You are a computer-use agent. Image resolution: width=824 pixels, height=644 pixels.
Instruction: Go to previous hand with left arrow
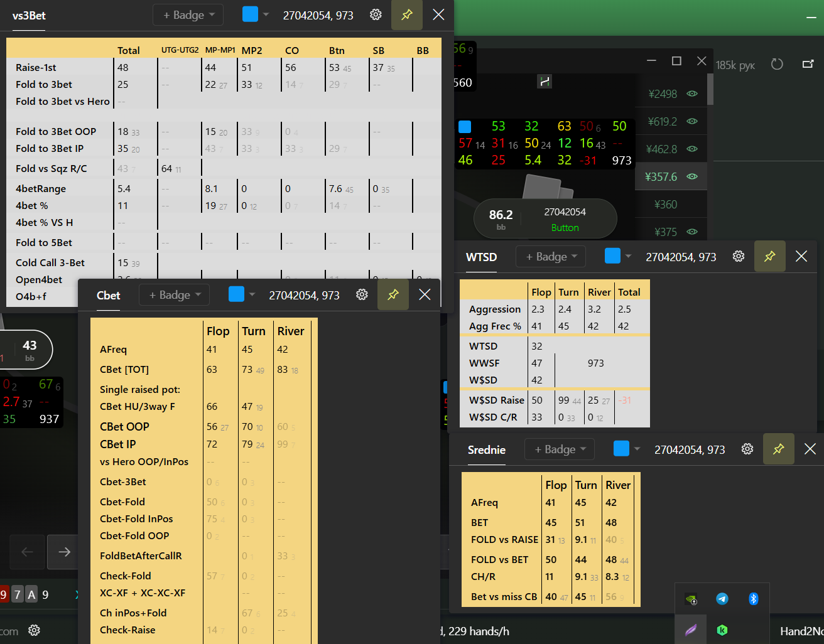(27, 552)
